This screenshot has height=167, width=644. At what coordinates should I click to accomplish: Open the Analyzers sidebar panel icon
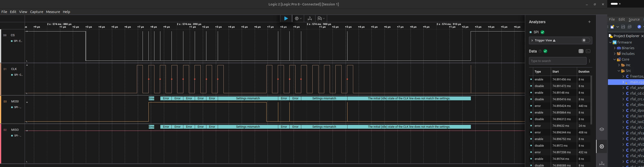tap(602, 146)
